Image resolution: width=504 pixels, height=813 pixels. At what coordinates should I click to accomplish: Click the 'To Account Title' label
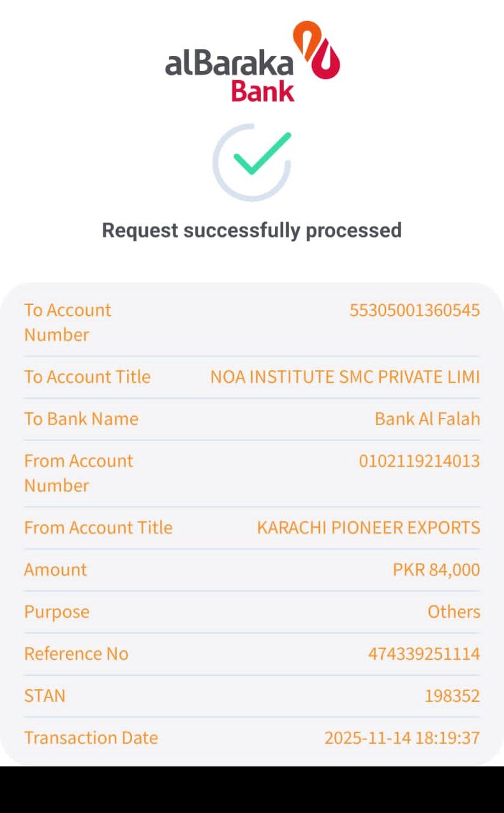(x=87, y=377)
